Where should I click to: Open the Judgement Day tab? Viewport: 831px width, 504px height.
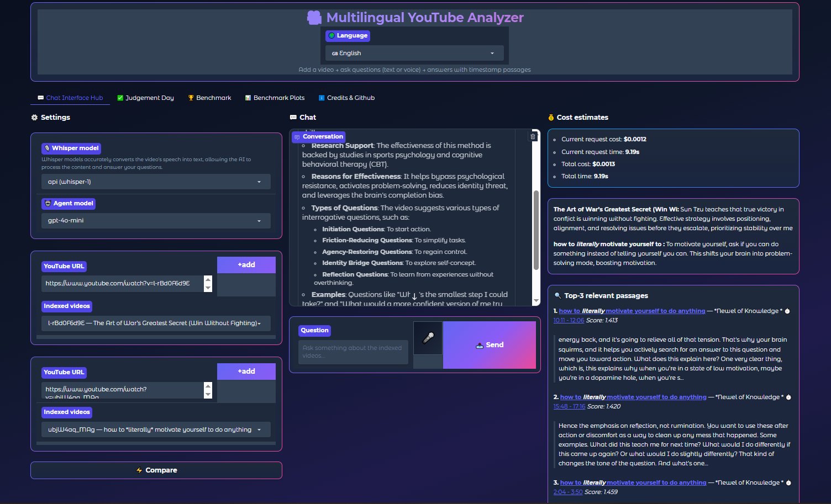pyautogui.click(x=145, y=98)
